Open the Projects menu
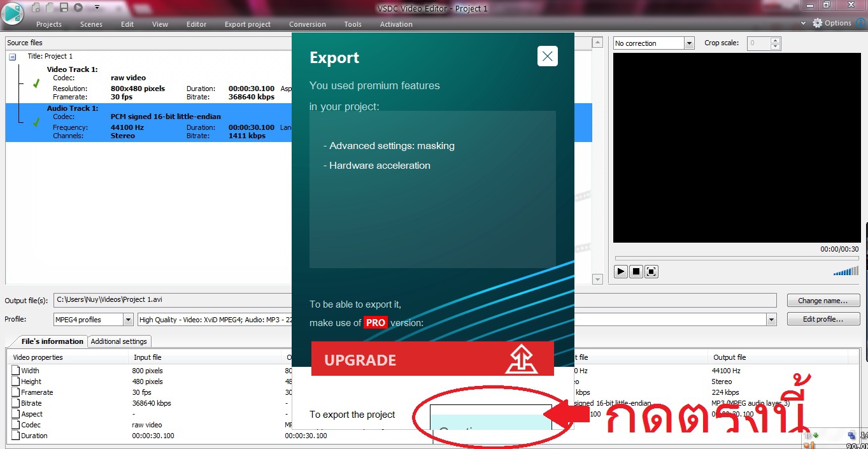This screenshot has height=449, width=868. [x=49, y=24]
